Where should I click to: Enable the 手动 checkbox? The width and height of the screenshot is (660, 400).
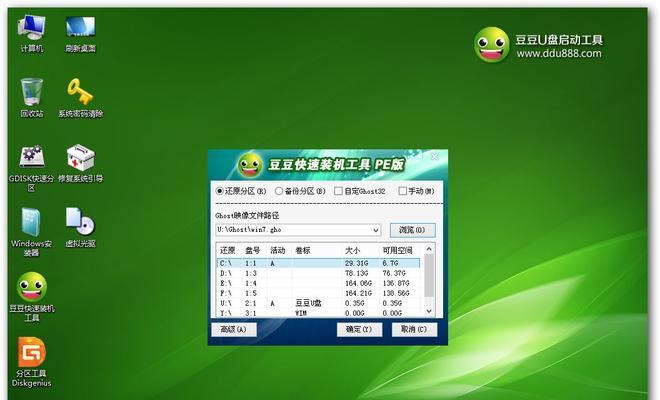402,191
